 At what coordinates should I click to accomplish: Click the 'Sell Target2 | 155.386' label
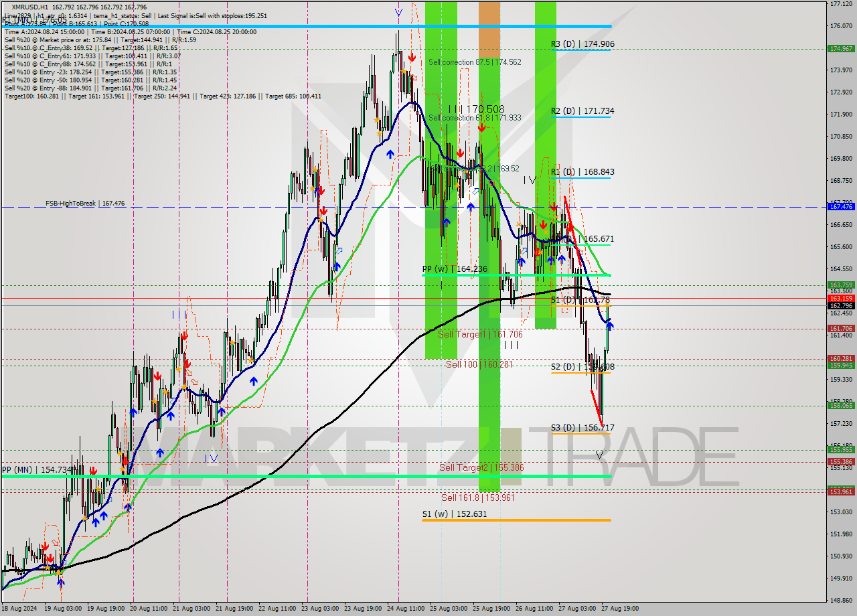(x=481, y=467)
